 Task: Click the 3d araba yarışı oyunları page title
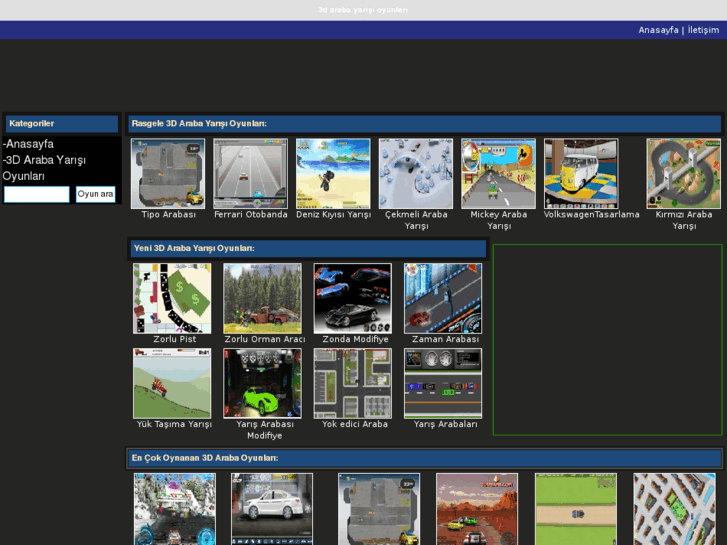point(363,10)
